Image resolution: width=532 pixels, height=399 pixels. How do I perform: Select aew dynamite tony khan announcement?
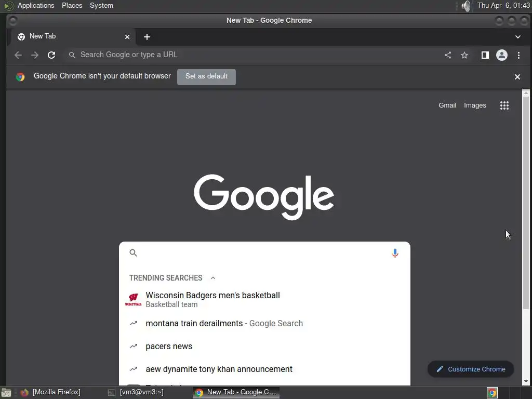tap(264, 369)
